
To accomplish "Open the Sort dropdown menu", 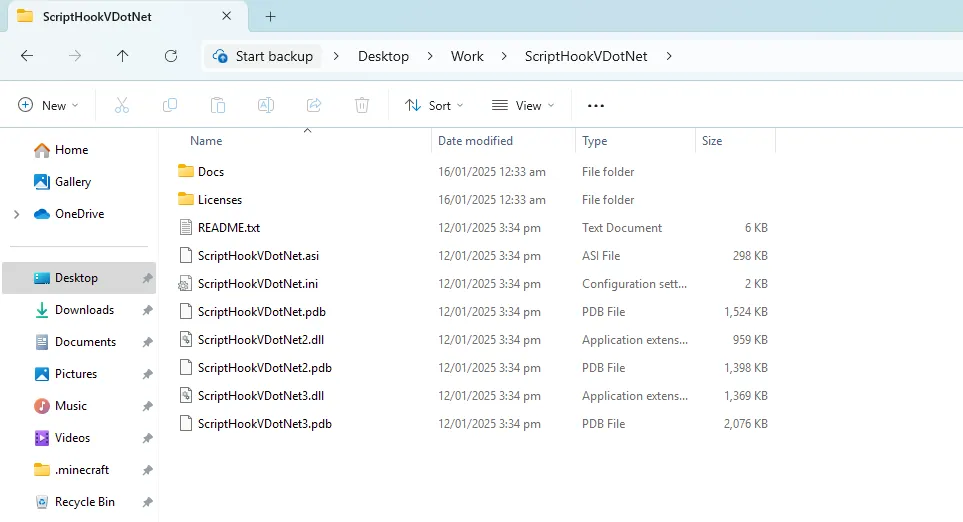I will pyautogui.click(x=434, y=106).
